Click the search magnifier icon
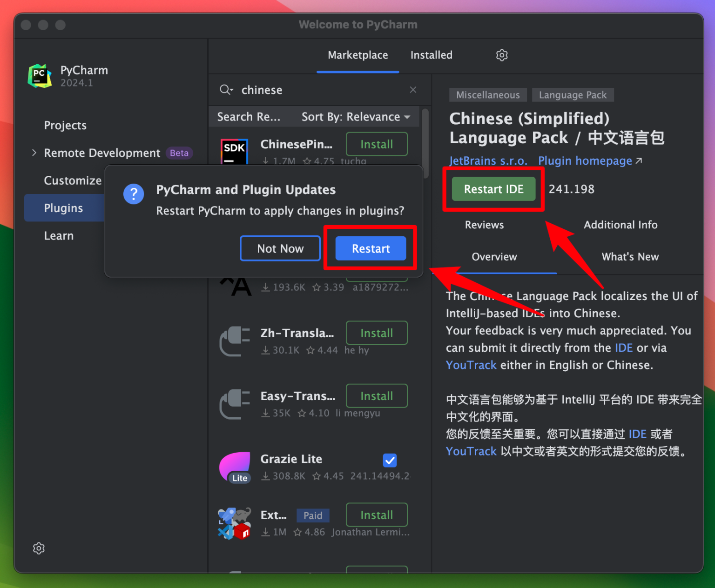The image size is (715, 588). coord(226,90)
